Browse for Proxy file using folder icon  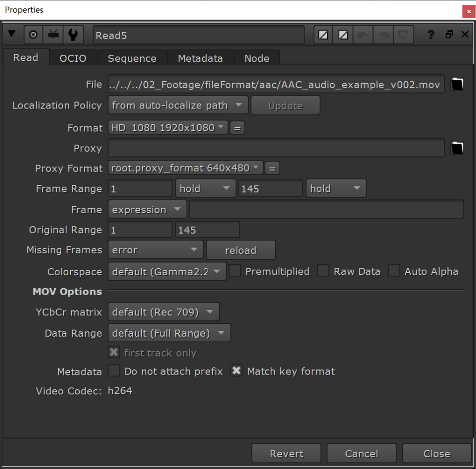click(x=457, y=148)
